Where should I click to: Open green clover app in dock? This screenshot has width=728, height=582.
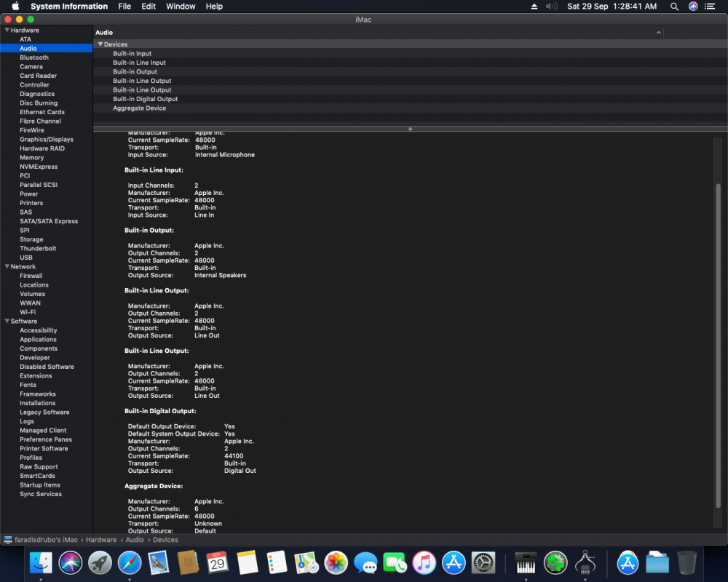click(555, 563)
